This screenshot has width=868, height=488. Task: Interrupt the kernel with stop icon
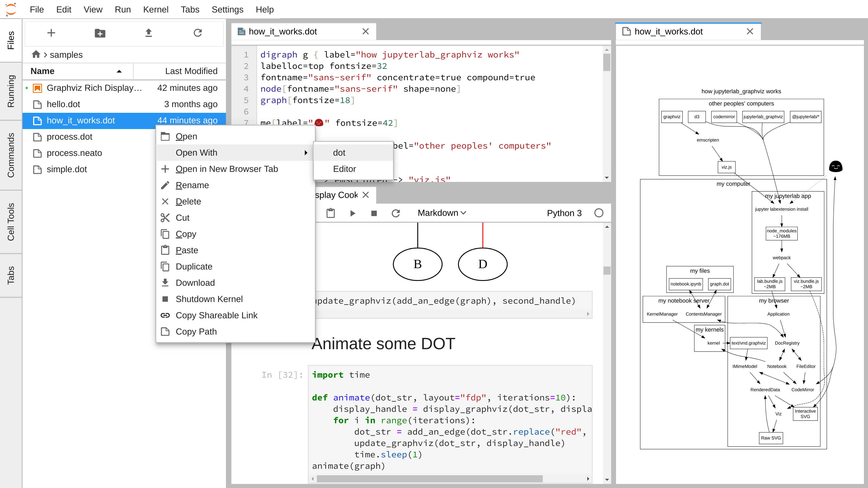point(374,213)
